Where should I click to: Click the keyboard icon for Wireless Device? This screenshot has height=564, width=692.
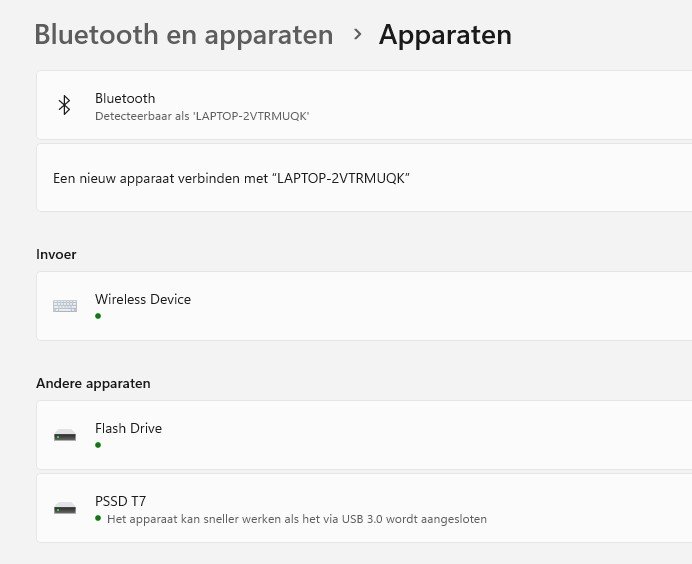coord(65,306)
